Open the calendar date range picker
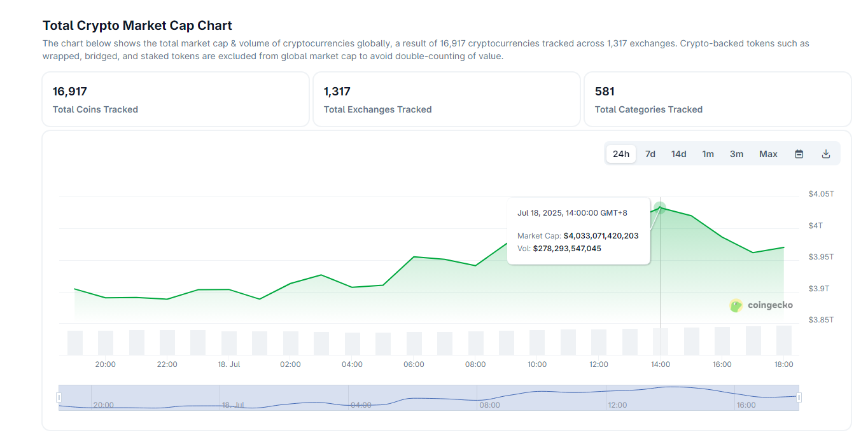Image resolution: width=868 pixels, height=435 pixels. coord(799,154)
